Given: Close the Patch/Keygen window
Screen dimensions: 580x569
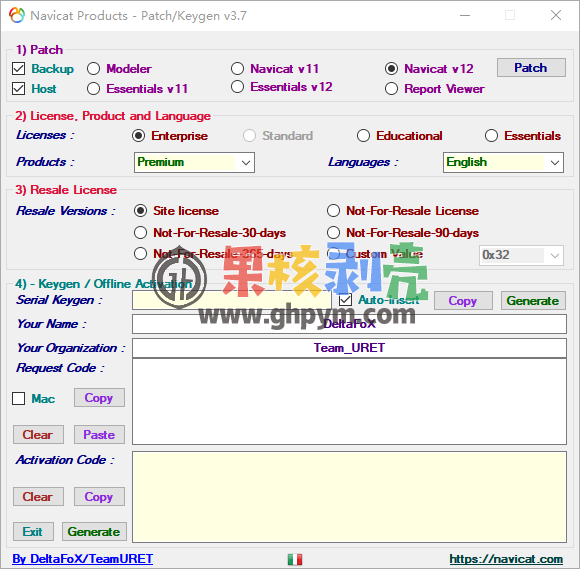Looking at the screenshot, I should point(556,16).
